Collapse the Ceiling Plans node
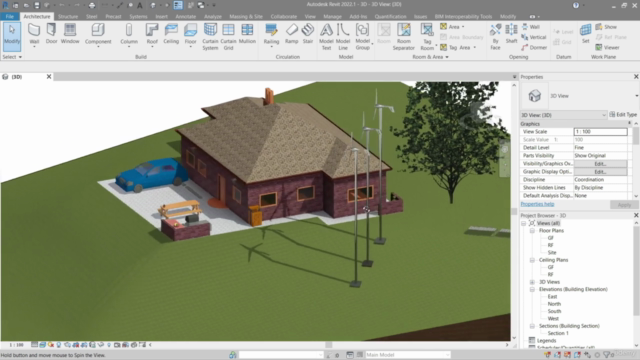The height and width of the screenshot is (360, 640). pos(532,260)
